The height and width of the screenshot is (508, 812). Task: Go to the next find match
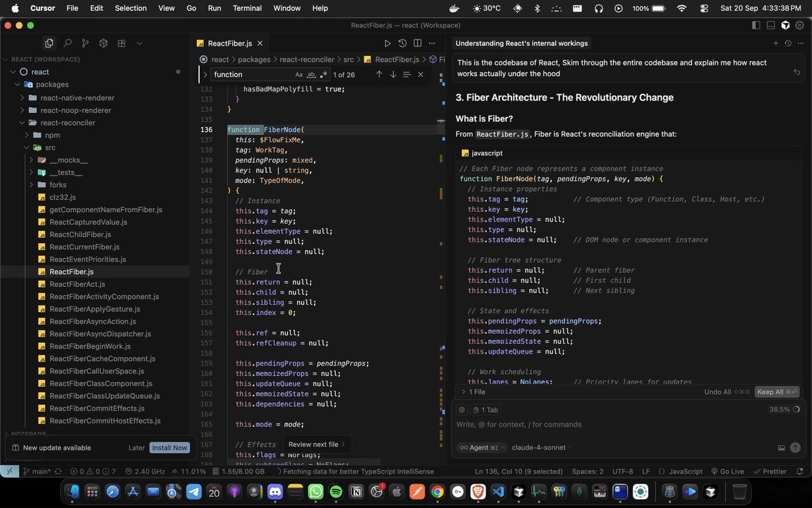point(393,75)
